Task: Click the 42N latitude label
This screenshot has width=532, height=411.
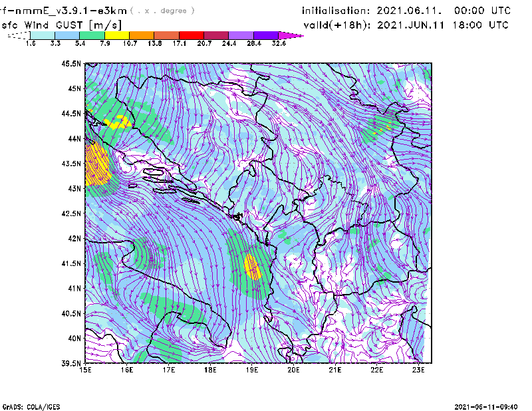Action: 74,238
